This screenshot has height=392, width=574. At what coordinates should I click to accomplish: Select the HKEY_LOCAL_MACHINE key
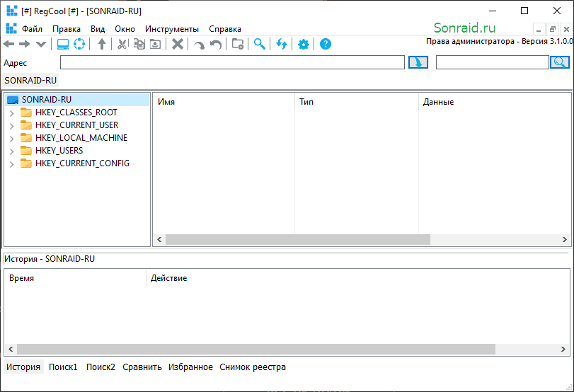click(x=81, y=137)
